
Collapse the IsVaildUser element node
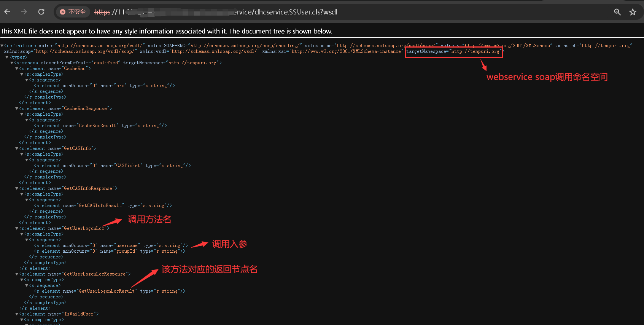(x=17, y=314)
